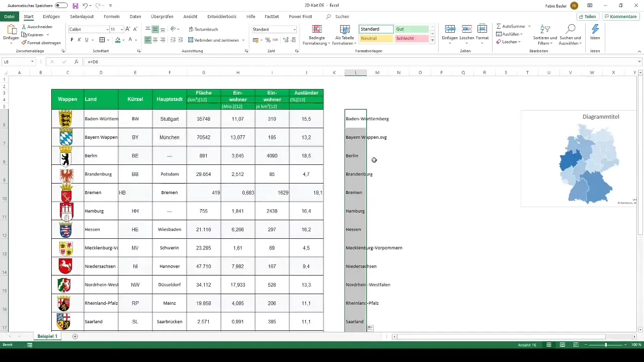Click the Format übertragen paintbrush
644x362 pixels.
(x=41, y=43)
